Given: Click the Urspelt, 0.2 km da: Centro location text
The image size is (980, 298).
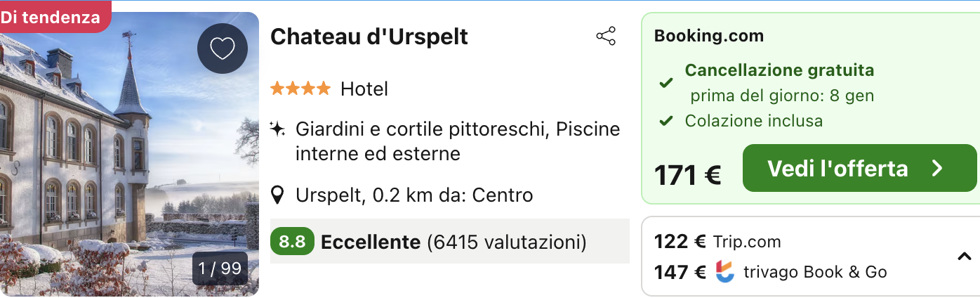Looking at the screenshot, I should pyautogui.click(x=414, y=195).
